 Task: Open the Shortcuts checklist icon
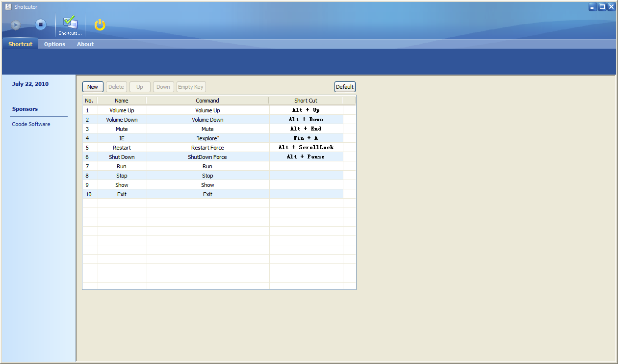pos(70,26)
